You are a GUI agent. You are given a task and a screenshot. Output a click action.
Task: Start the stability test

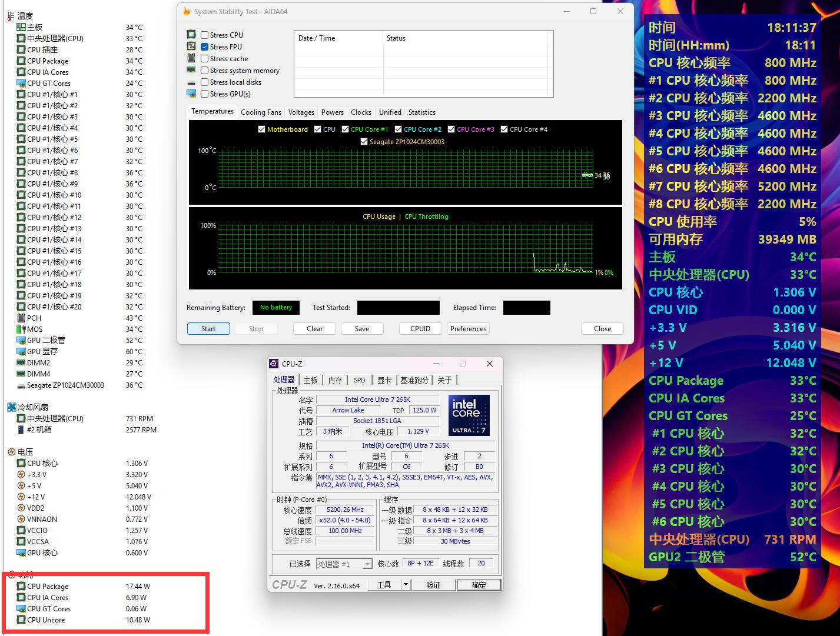208,329
